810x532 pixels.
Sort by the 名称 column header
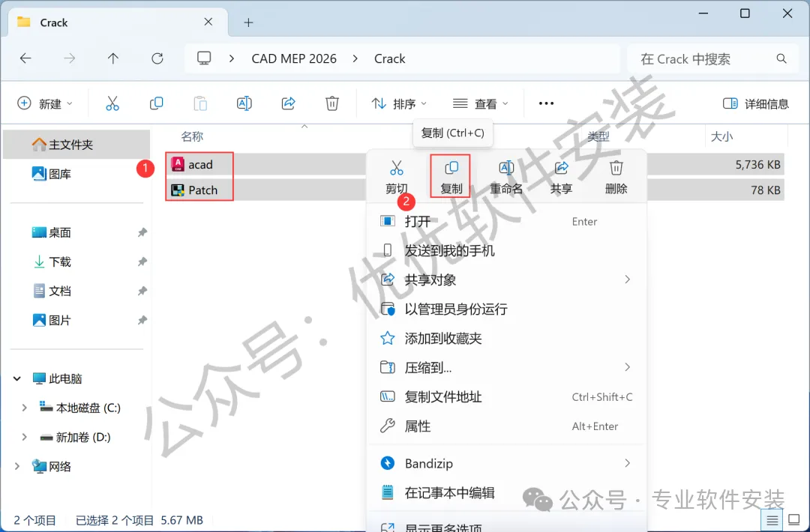click(192, 136)
